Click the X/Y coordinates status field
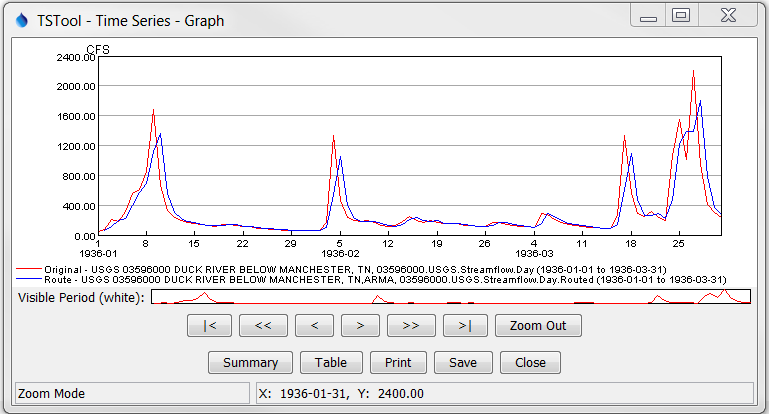Image resolution: width=769 pixels, height=414 pixels. [504, 393]
